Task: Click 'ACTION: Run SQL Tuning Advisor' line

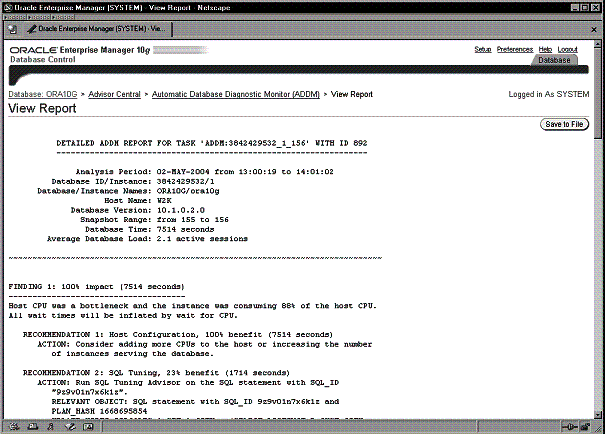Action: click(x=188, y=382)
